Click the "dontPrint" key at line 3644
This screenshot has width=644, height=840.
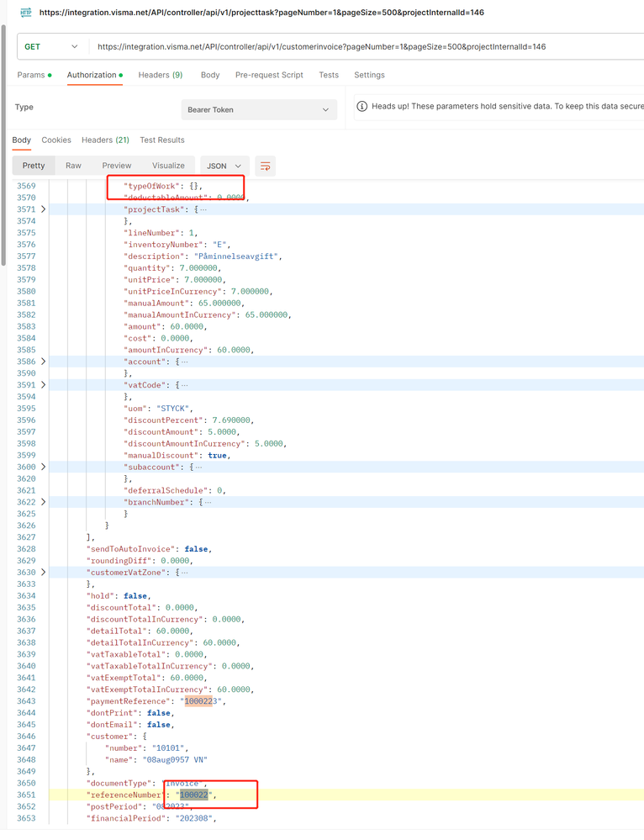click(112, 713)
